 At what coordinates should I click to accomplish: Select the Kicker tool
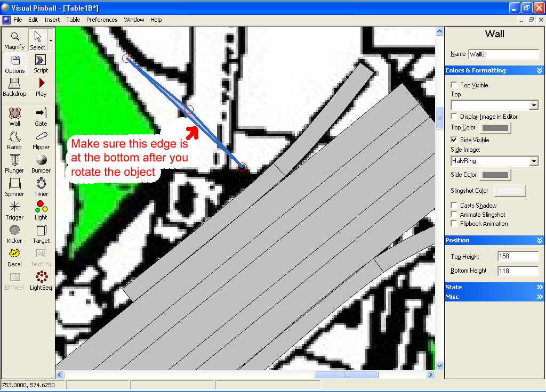[15, 233]
